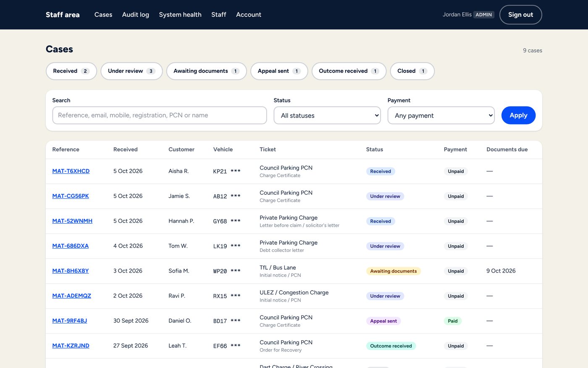Viewport: 588px width, 368px height.
Task: Open case MAT-8H6X8Y
Action: coord(71,271)
